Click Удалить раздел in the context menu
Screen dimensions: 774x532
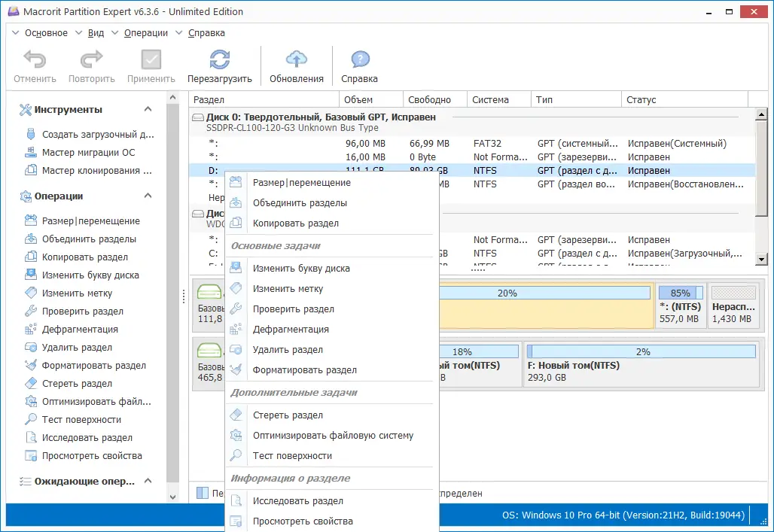click(x=288, y=350)
